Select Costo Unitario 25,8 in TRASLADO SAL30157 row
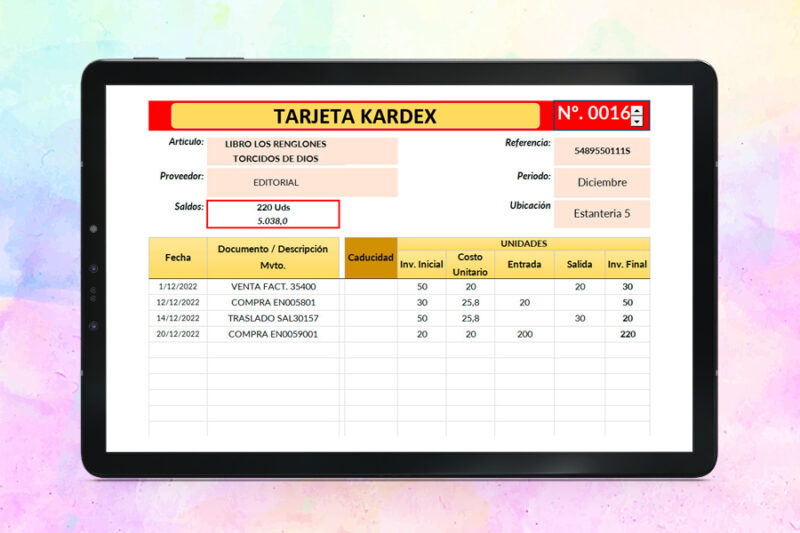 tap(470, 318)
